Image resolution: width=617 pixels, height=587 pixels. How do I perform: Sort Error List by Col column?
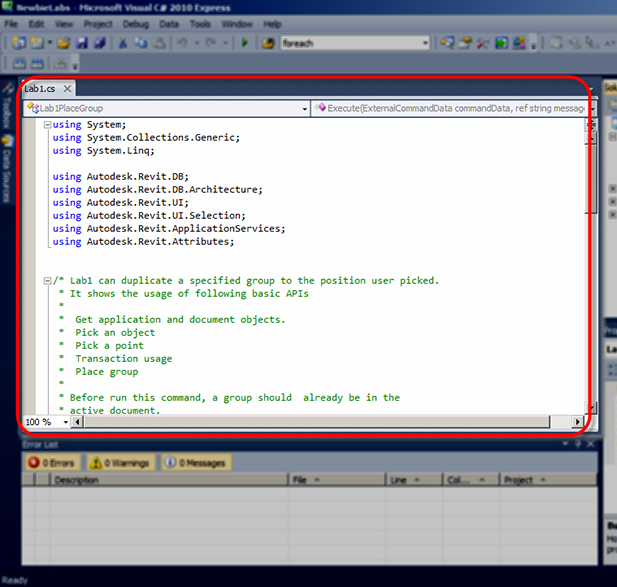tap(471, 480)
